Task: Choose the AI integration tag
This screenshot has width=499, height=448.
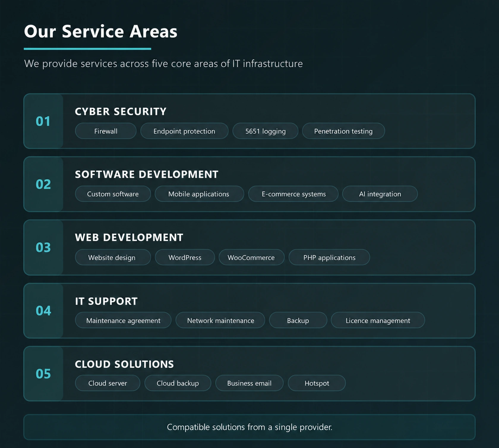Action: [x=380, y=194]
